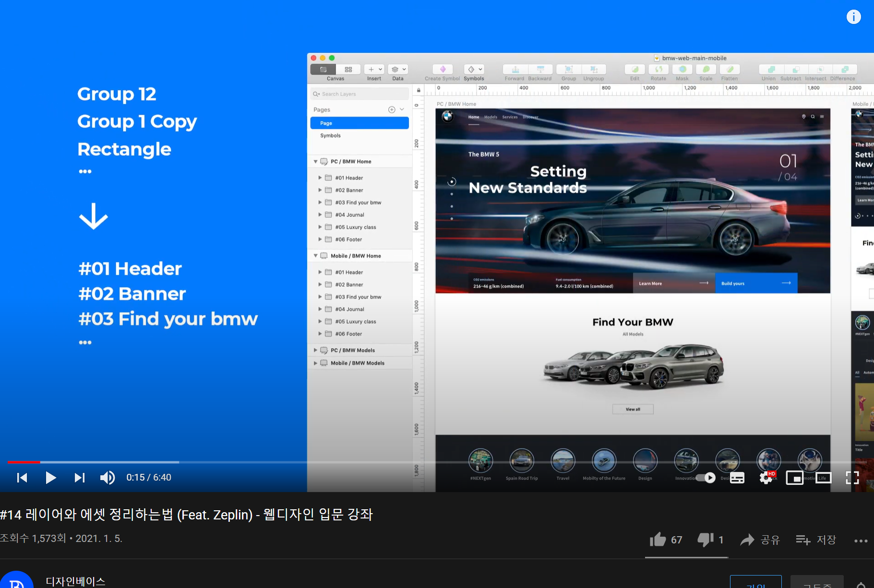The height and width of the screenshot is (588, 874).
Task: Click Subtract boolean in Sketch toolbar
Action: click(796, 70)
